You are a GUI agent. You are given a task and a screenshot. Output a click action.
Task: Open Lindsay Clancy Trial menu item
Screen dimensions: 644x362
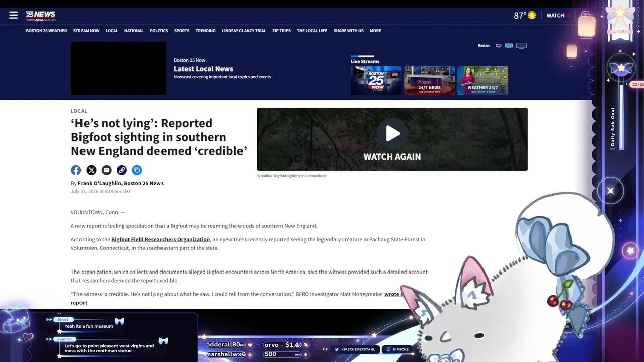click(x=244, y=31)
